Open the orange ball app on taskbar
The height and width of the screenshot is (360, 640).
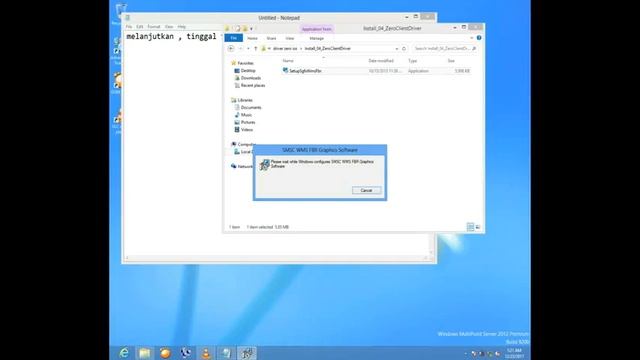coord(165,353)
